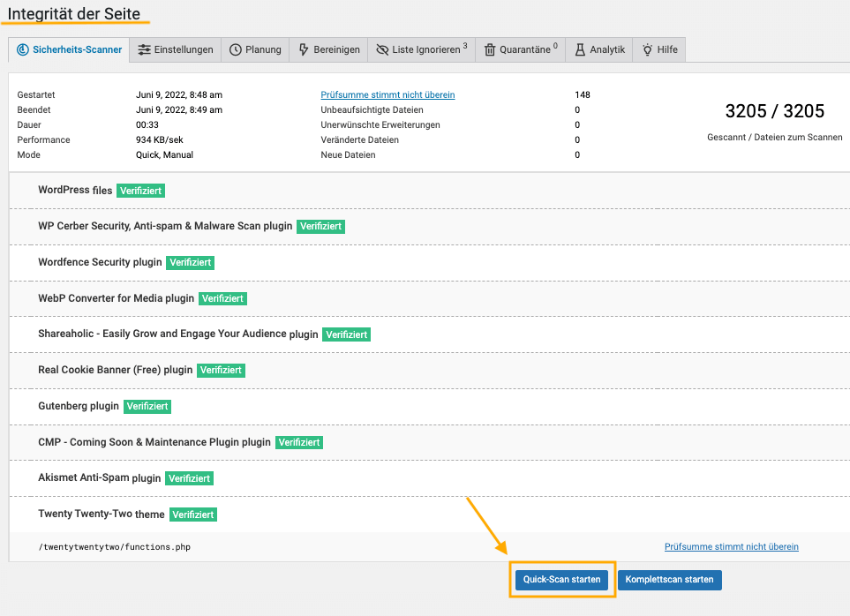
Task: Expand the WordPress files row
Action: coord(429,191)
